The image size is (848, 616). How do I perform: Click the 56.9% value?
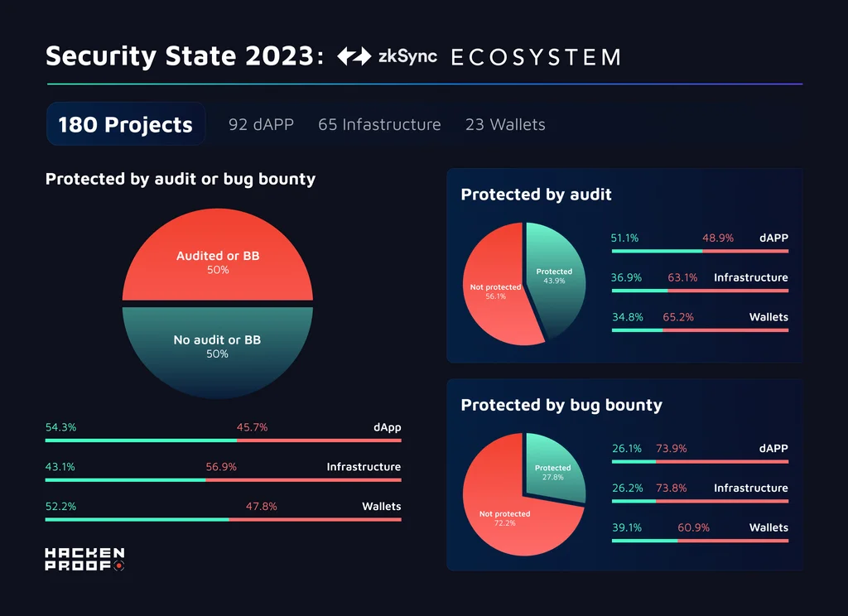[221, 467]
